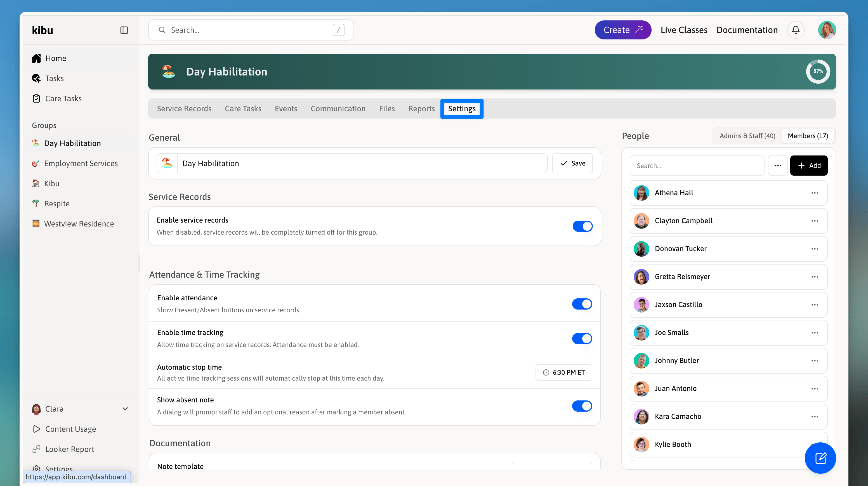Select Juan Antonio in the members list
868x486 pixels.
(x=728, y=389)
